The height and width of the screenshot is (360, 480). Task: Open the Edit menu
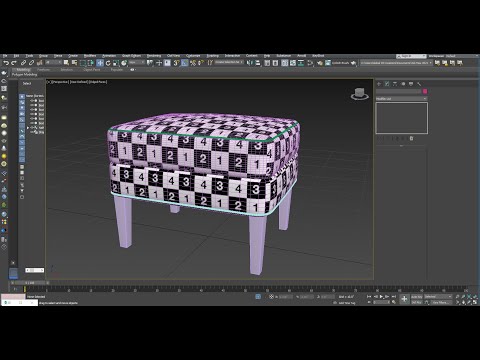tap(16, 56)
